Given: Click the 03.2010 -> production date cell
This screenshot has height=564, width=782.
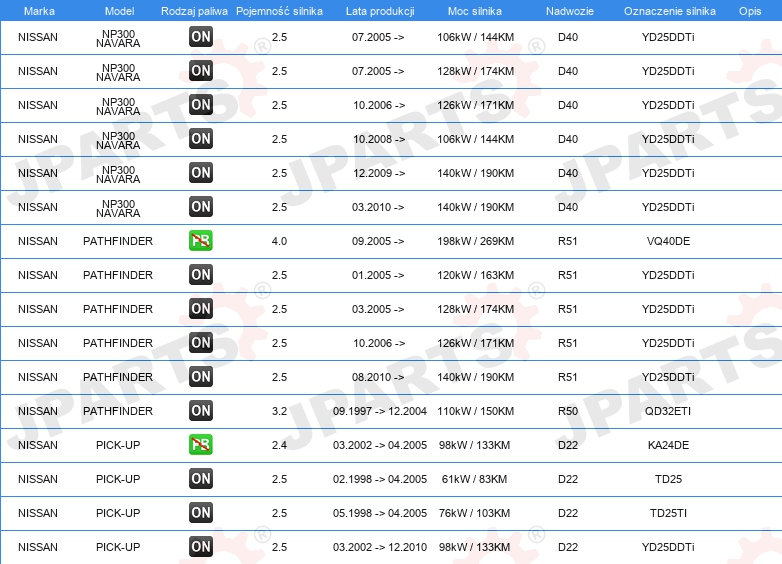Looking at the screenshot, I should pyautogui.click(x=378, y=207).
